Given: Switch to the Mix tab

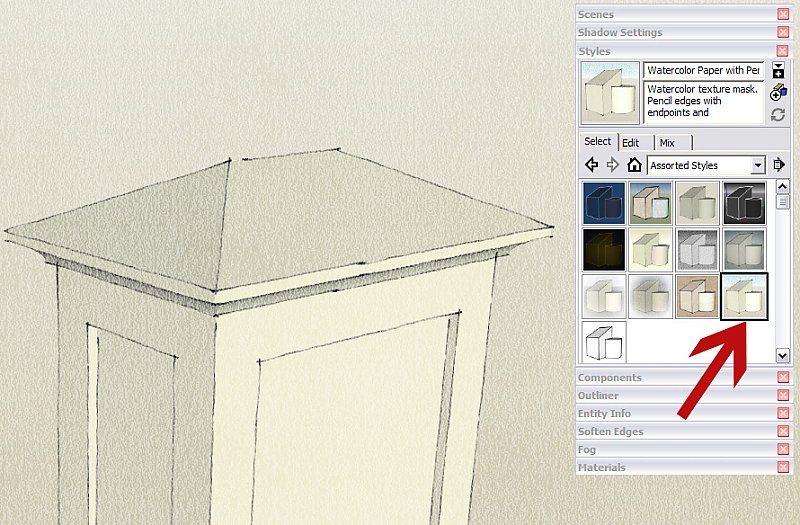Looking at the screenshot, I should (667, 143).
